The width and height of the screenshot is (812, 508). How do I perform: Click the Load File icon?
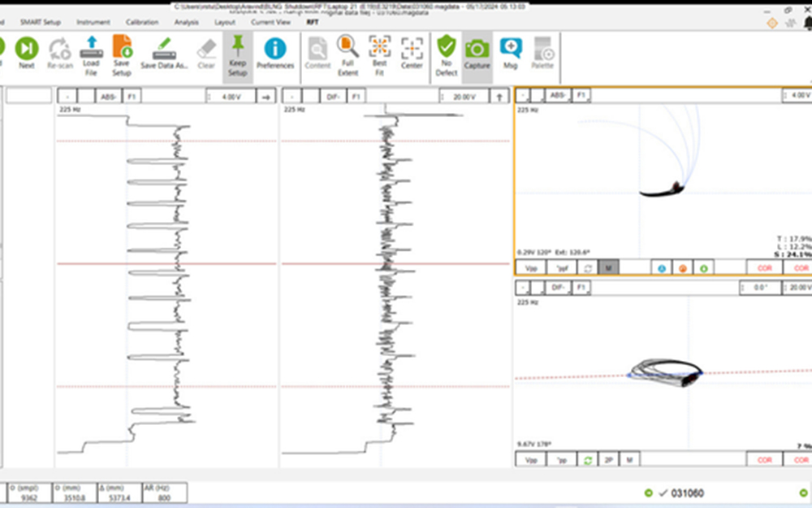point(91,49)
